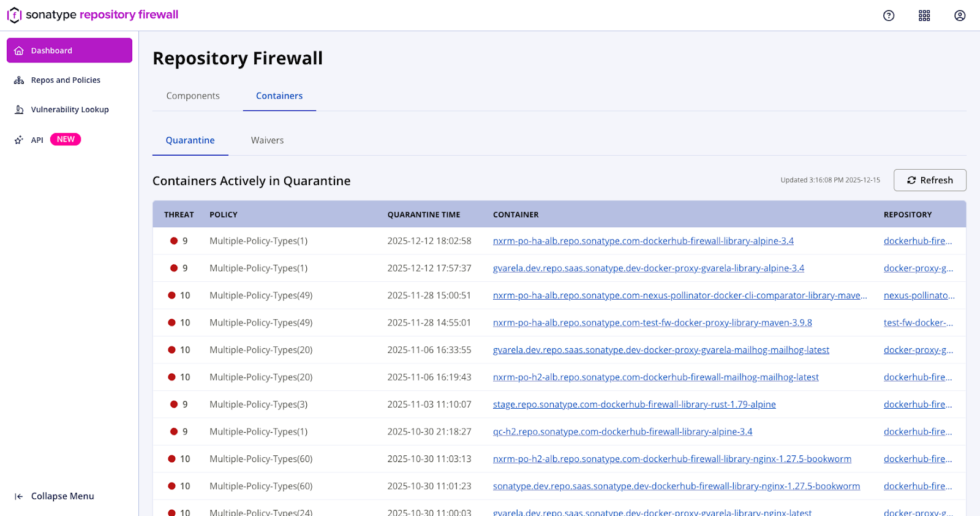Viewport: 980px width, 516px height.
Task: Open the nexus-pollinato... repository link
Action: pos(919,295)
